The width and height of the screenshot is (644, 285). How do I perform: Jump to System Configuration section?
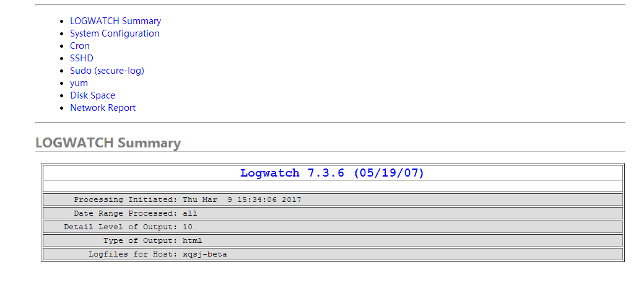[x=115, y=33]
